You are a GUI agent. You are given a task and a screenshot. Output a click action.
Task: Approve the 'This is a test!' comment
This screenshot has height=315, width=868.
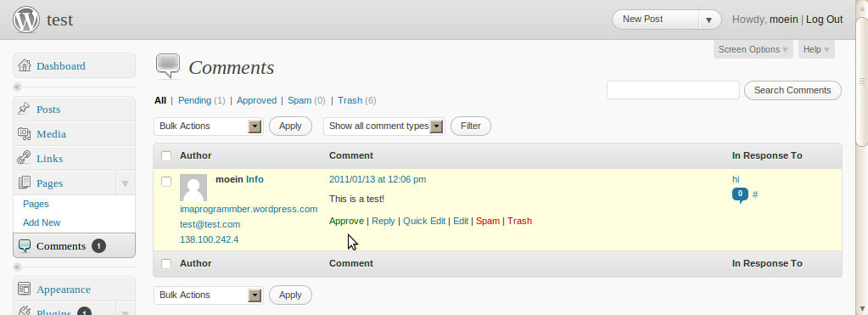346,221
